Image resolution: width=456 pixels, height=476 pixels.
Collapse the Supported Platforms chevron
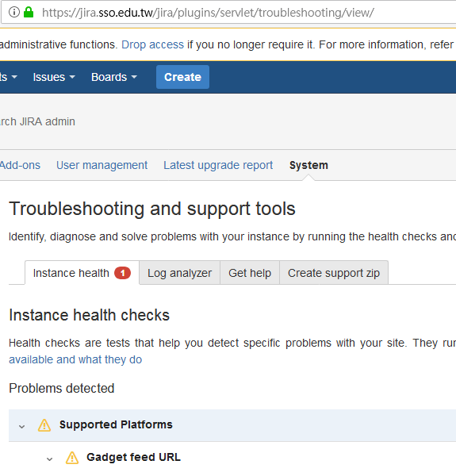tap(21, 427)
